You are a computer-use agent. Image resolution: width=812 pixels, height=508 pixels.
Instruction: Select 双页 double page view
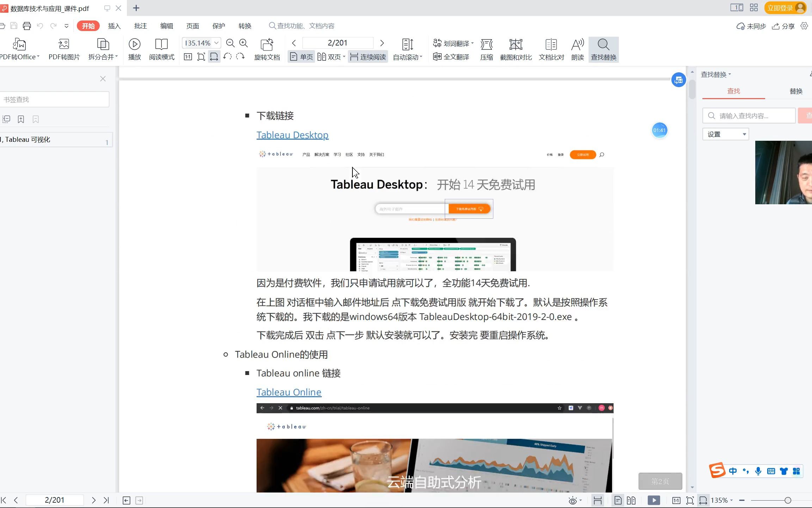click(331, 57)
